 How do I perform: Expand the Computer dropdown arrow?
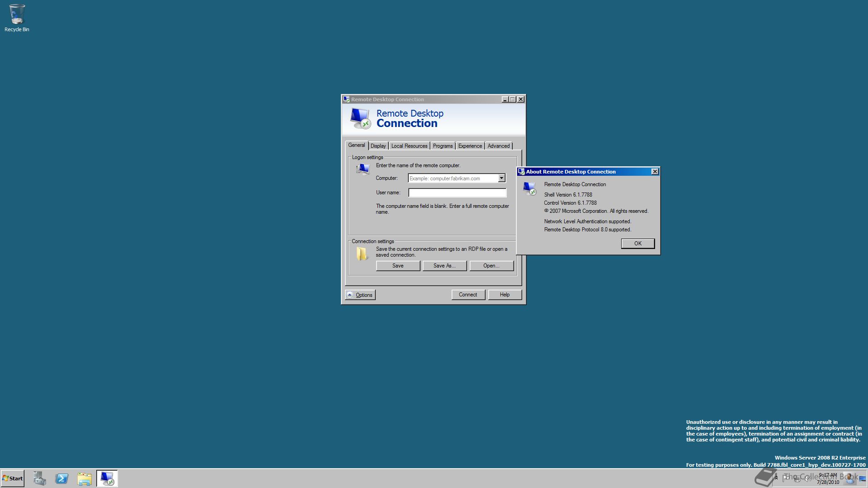click(x=501, y=178)
